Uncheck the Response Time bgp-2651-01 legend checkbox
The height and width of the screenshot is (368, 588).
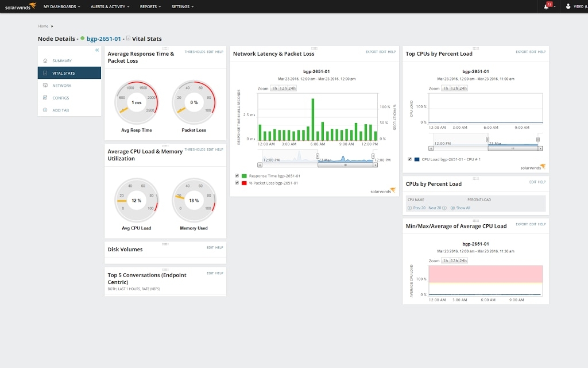237,175
